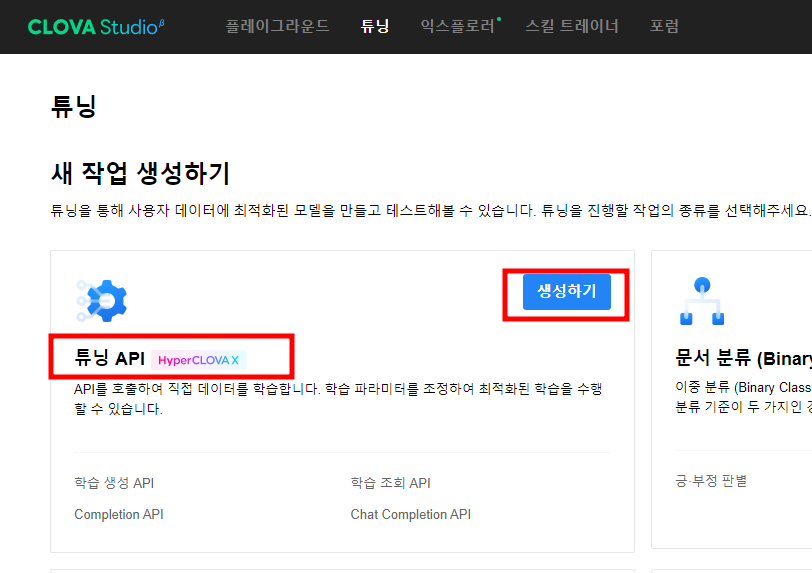Click the HyperCLOVA X badge

point(198,360)
